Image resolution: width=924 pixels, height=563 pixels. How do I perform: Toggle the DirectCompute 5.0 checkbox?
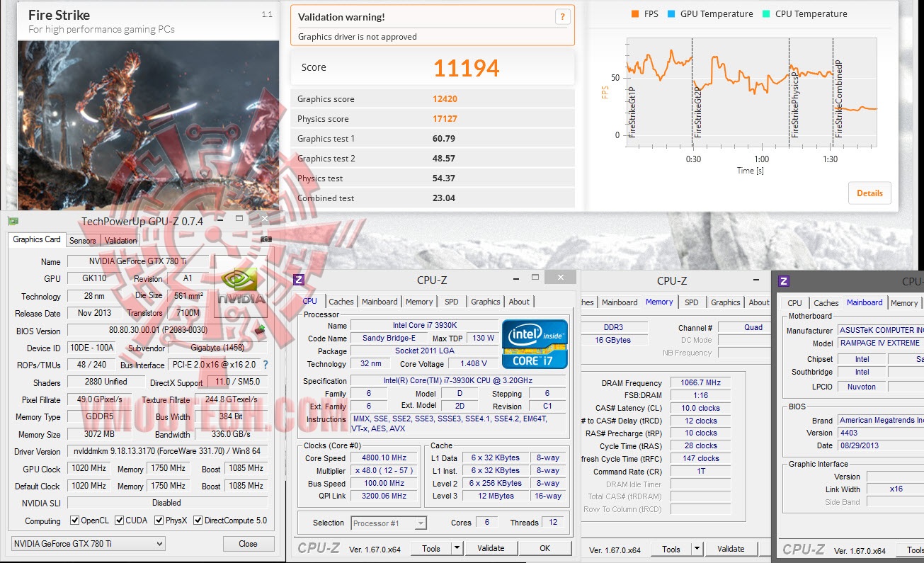pos(198,521)
